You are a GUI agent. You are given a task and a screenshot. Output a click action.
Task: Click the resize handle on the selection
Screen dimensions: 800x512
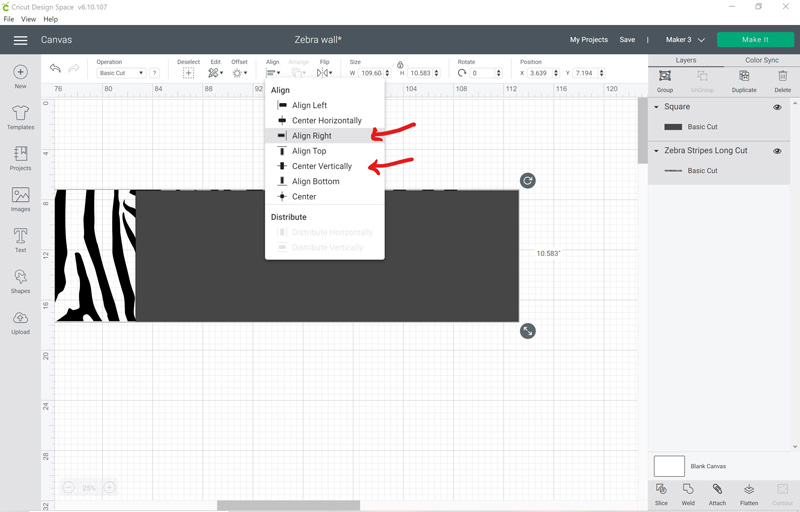pyautogui.click(x=528, y=331)
